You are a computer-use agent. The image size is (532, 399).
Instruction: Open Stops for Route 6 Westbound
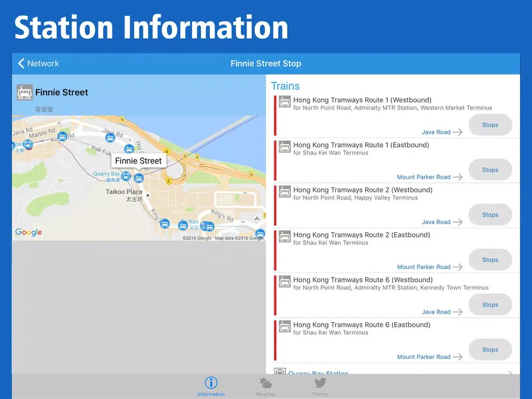pyautogui.click(x=490, y=305)
